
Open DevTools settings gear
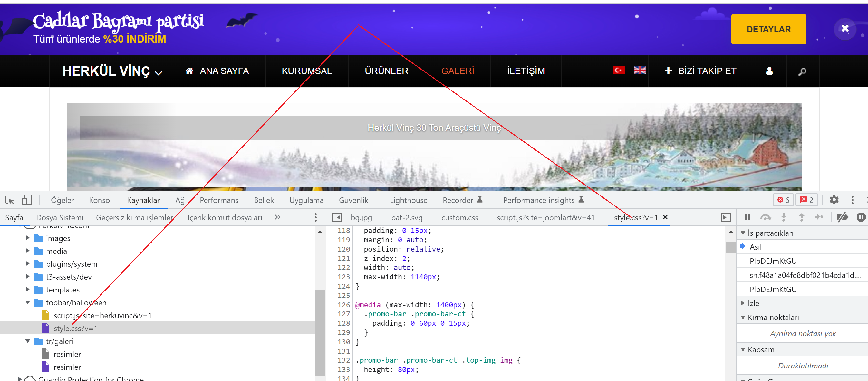tap(834, 200)
